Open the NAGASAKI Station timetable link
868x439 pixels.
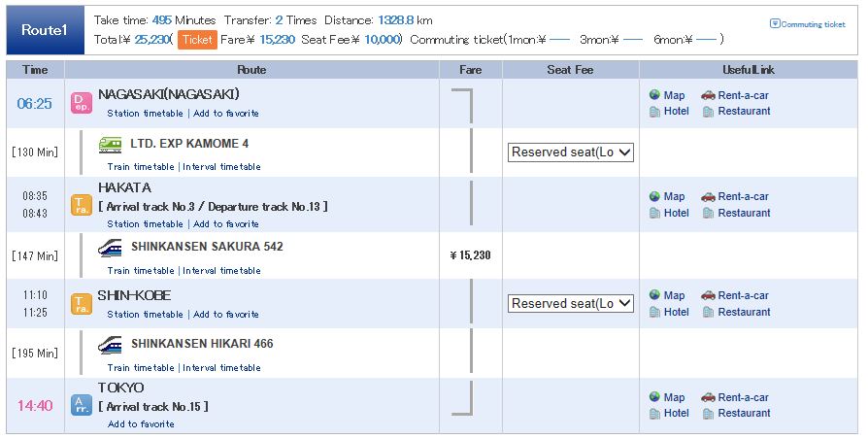(145, 114)
